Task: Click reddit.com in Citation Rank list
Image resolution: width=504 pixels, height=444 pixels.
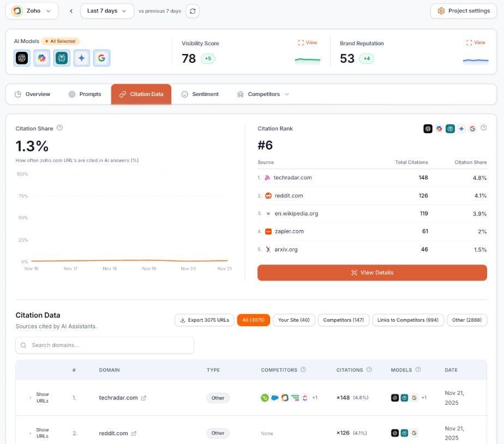Action: 289,195
